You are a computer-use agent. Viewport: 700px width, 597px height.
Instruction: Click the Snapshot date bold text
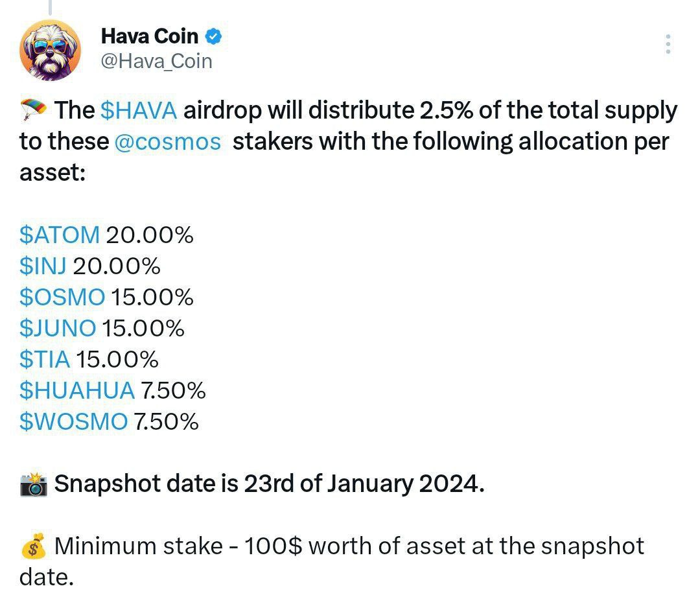click(x=269, y=484)
